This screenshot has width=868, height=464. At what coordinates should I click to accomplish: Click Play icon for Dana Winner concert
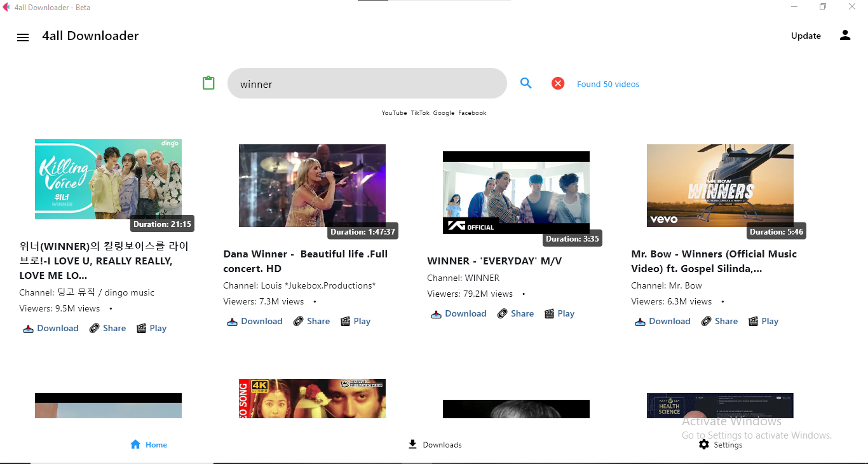(346, 322)
